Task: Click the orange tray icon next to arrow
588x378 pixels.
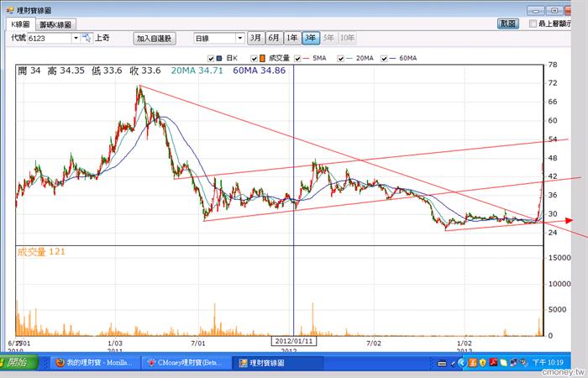Action: pos(472,363)
